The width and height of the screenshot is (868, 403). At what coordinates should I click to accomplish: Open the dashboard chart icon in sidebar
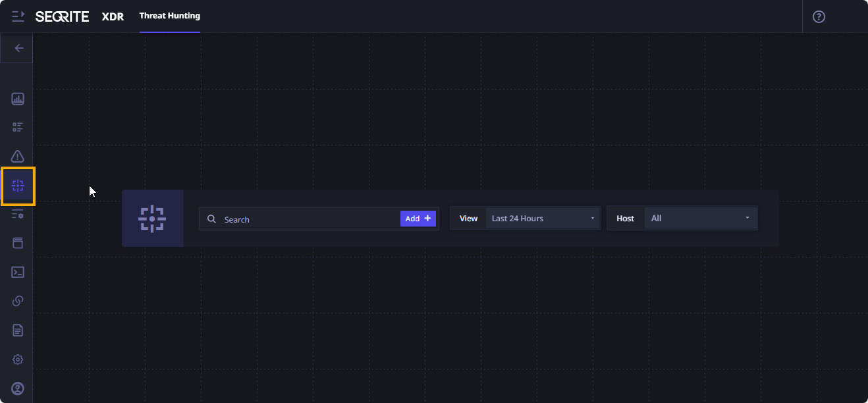tap(18, 99)
